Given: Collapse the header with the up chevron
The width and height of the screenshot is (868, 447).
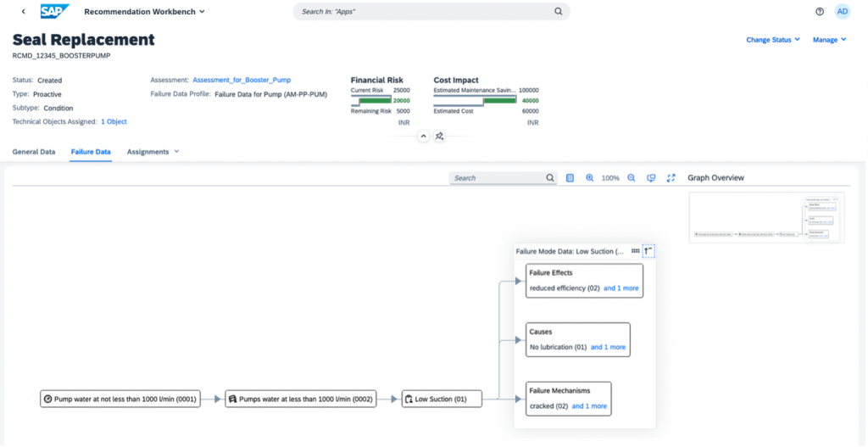Looking at the screenshot, I should (x=423, y=136).
